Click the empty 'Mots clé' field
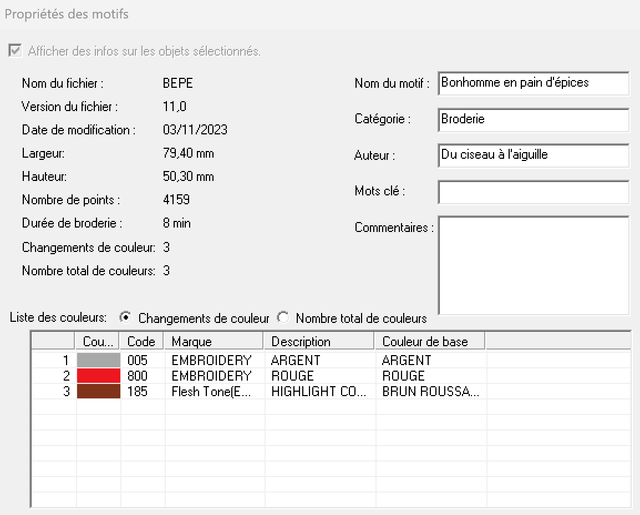 coord(533,191)
